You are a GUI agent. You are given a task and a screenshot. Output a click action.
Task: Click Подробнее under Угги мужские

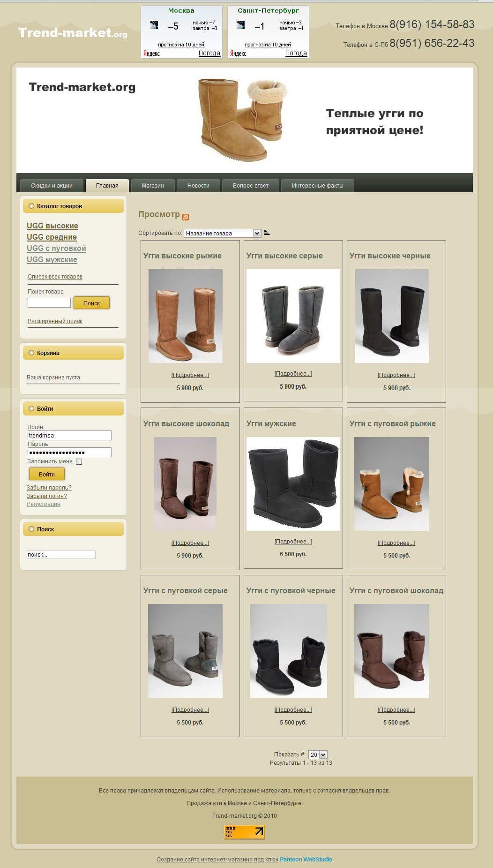click(293, 542)
